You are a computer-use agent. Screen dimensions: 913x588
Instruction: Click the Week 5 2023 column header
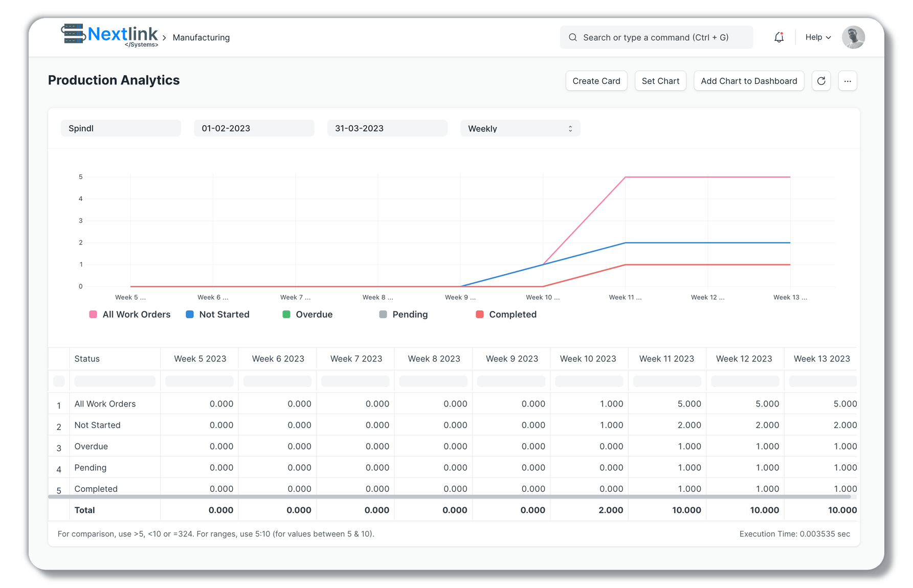[x=199, y=359]
